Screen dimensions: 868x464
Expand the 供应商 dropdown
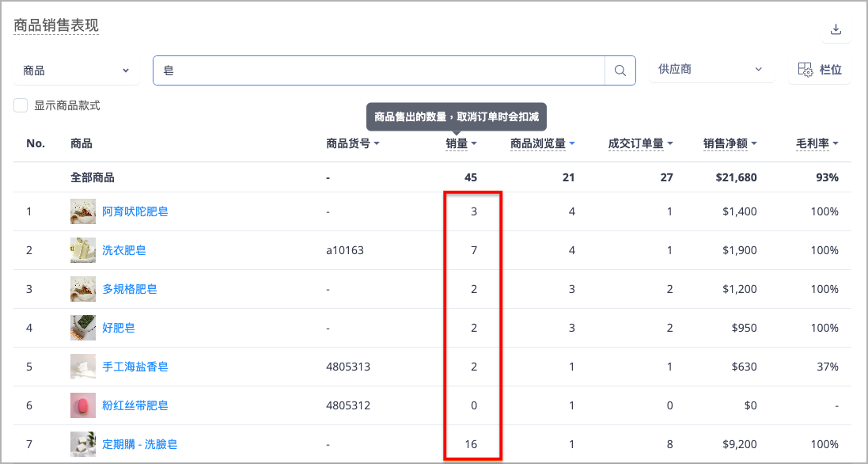pyautogui.click(x=711, y=70)
